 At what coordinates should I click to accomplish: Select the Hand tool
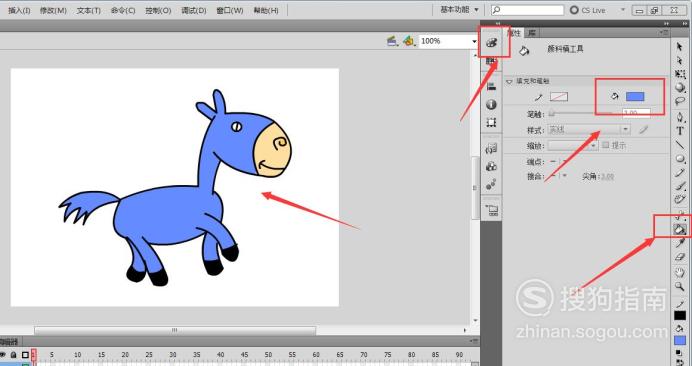point(680,273)
